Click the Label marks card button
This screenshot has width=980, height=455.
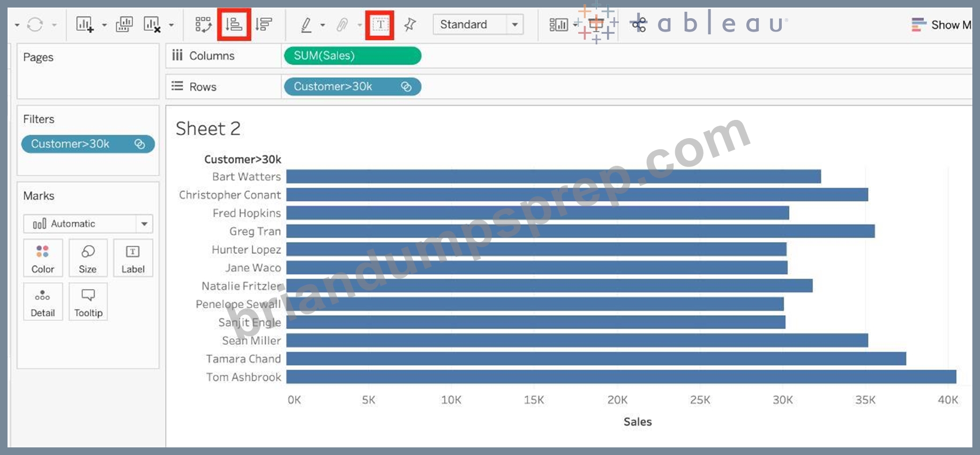(x=133, y=258)
